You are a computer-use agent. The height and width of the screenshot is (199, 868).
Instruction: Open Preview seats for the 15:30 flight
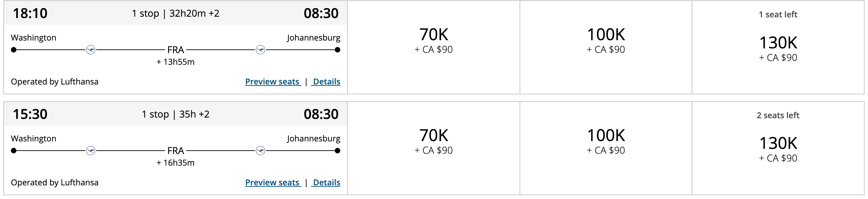pyautogui.click(x=273, y=183)
